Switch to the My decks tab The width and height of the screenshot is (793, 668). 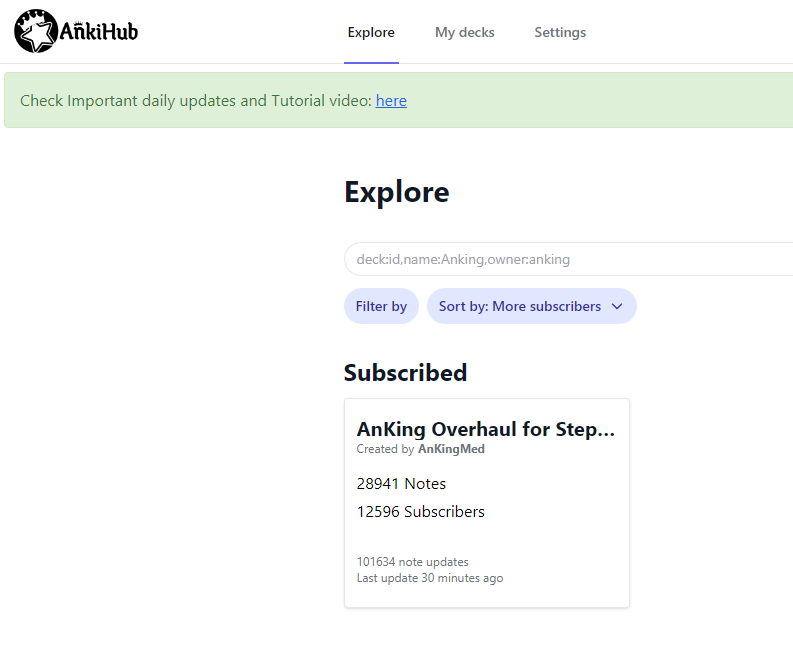point(464,32)
